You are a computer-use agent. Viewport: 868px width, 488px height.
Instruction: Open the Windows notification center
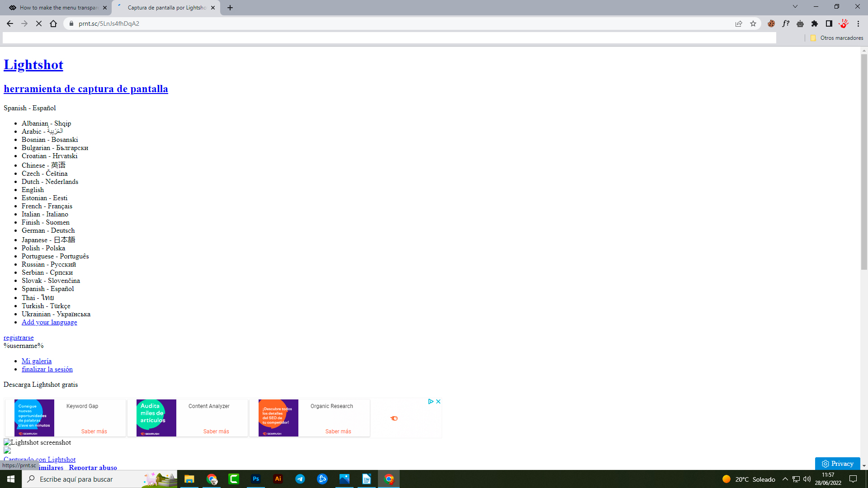click(854, 479)
